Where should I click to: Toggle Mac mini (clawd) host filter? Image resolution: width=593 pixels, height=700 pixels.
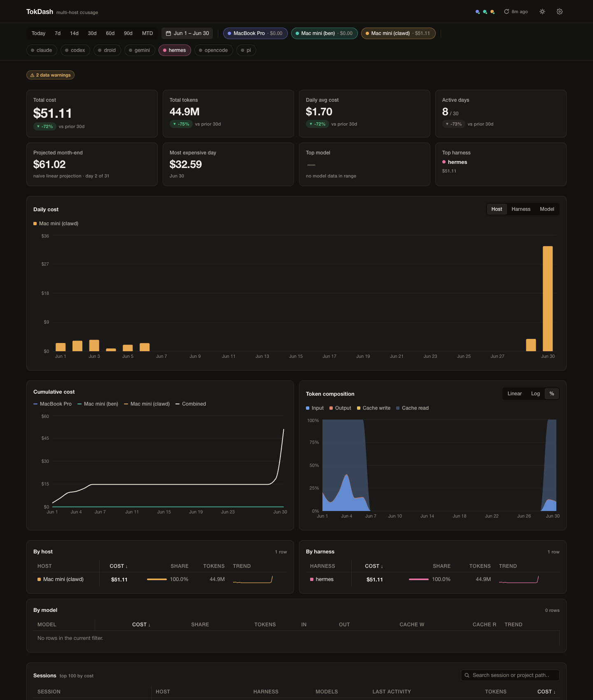398,33
